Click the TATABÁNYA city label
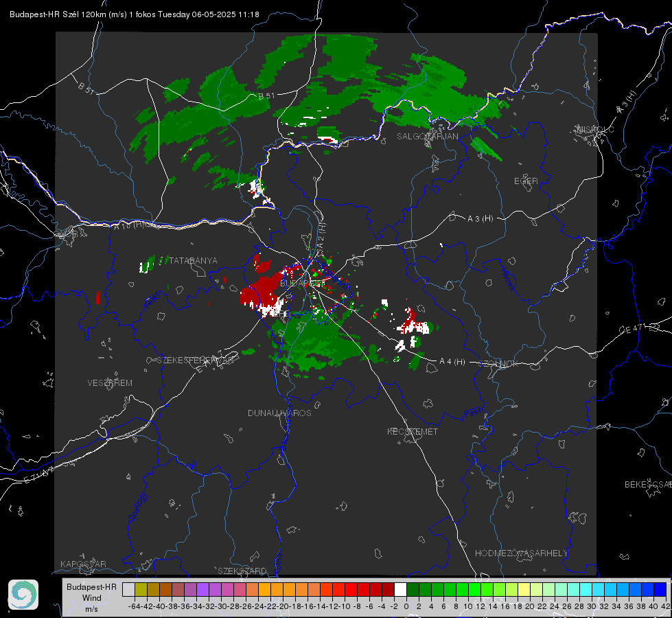Viewport: 672px width, 618px height. tap(194, 260)
